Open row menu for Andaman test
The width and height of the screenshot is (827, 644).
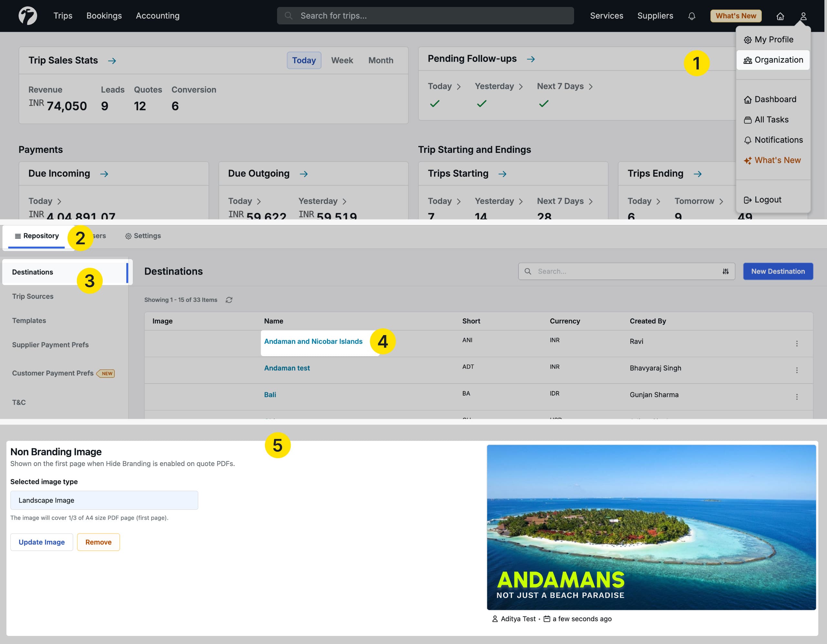tap(797, 370)
